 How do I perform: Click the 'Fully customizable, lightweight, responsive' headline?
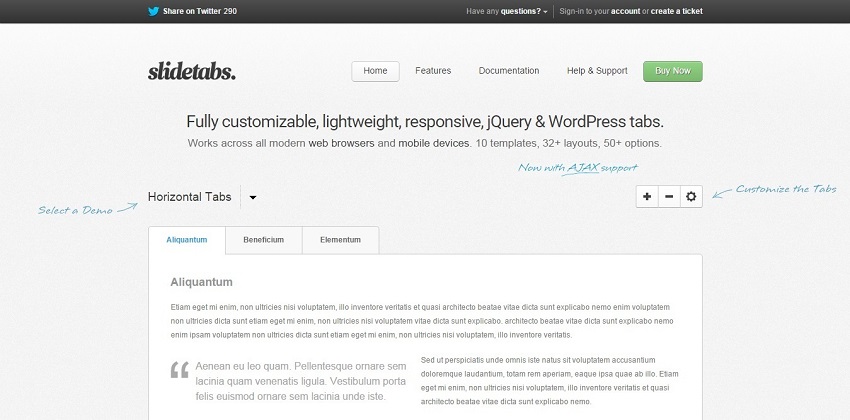tap(424, 122)
